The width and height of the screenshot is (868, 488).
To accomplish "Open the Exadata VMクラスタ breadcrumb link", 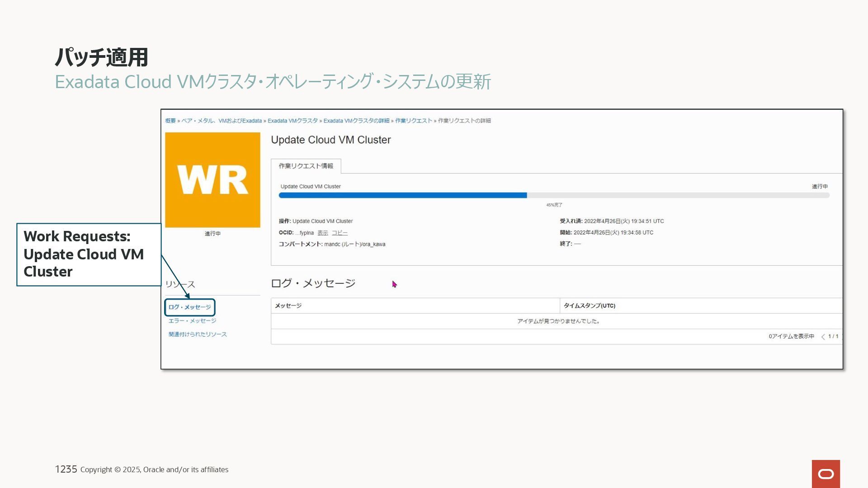I will (292, 121).
